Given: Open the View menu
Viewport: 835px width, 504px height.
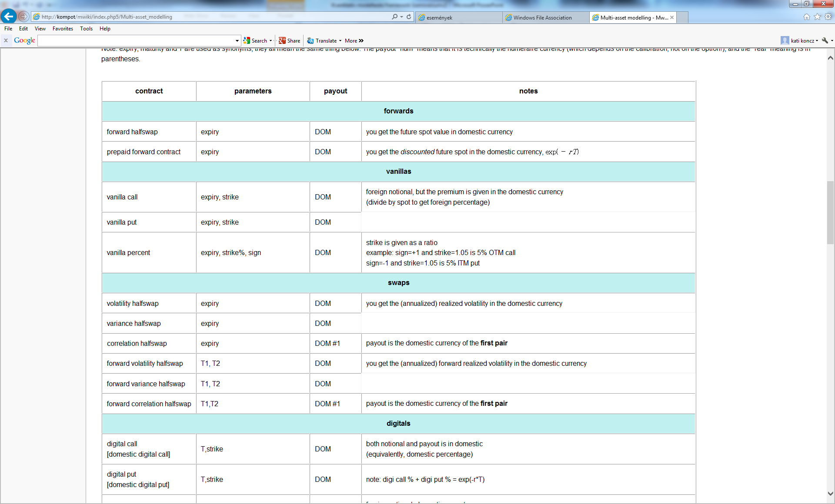Looking at the screenshot, I should (40, 29).
